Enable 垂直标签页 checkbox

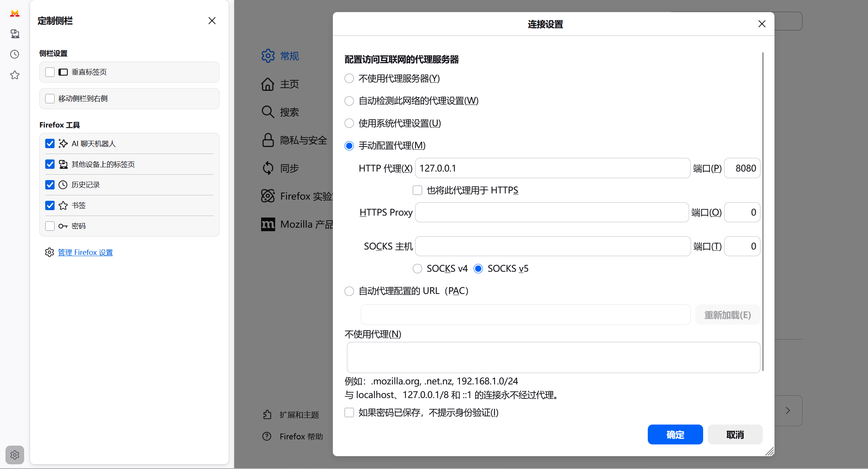tap(50, 72)
